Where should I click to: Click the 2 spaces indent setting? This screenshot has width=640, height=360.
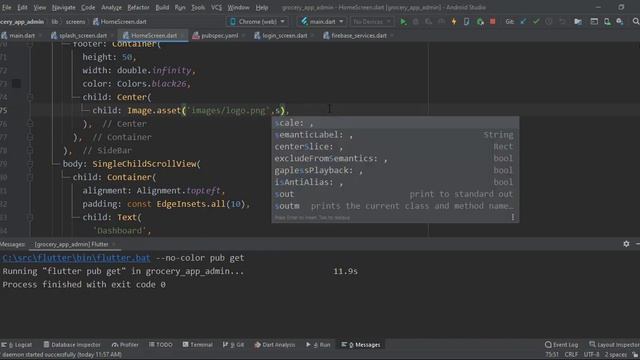coord(615,355)
